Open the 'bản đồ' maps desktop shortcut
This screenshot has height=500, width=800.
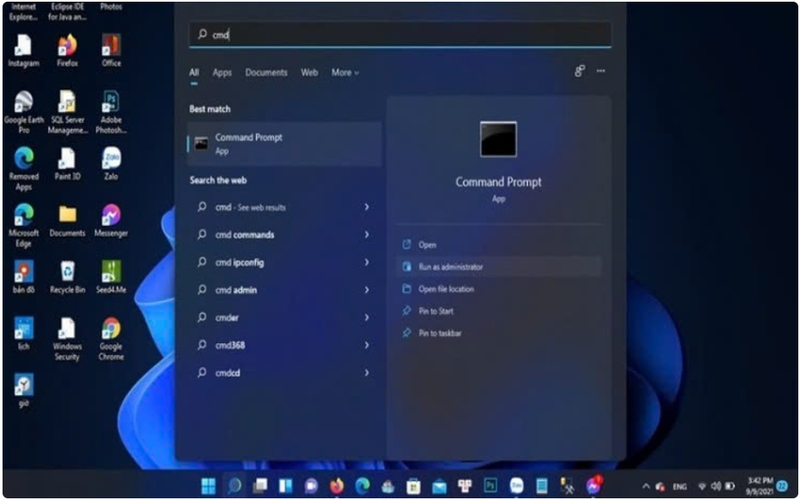[x=23, y=277]
